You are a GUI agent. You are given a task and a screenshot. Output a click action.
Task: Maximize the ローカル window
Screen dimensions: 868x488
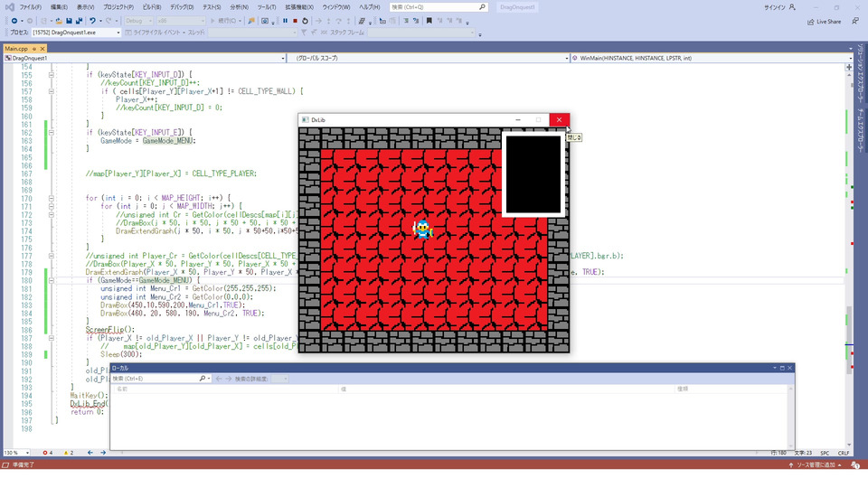(782, 368)
